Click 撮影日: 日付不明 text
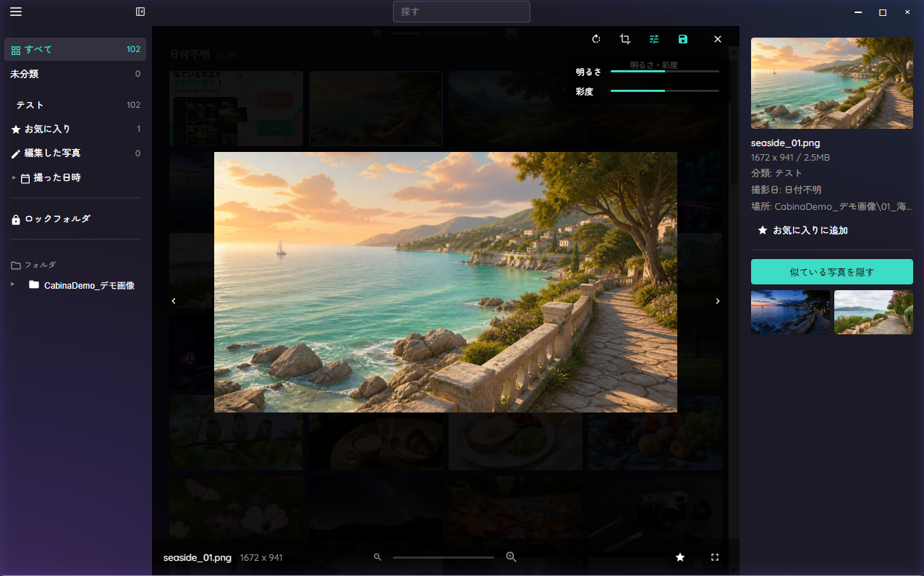The height and width of the screenshot is (576, 924). (x=786, y=190)
